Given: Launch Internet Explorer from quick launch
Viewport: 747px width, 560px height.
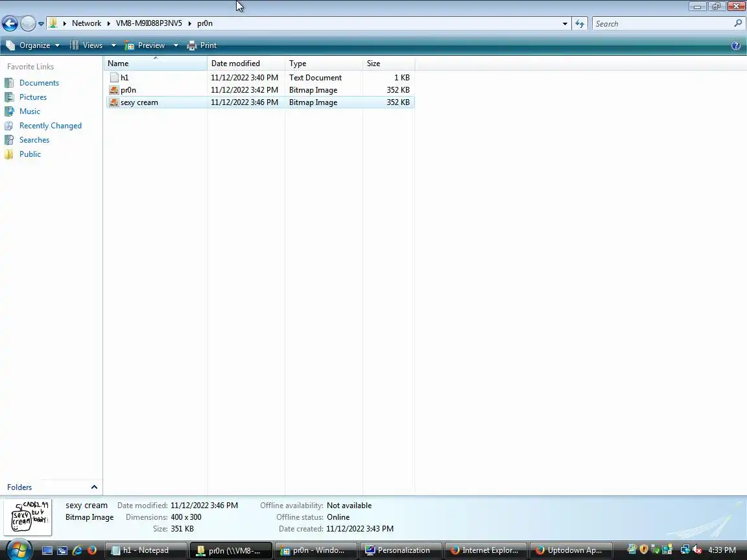Looking at the screenshot, I should (x=77, y=550).
